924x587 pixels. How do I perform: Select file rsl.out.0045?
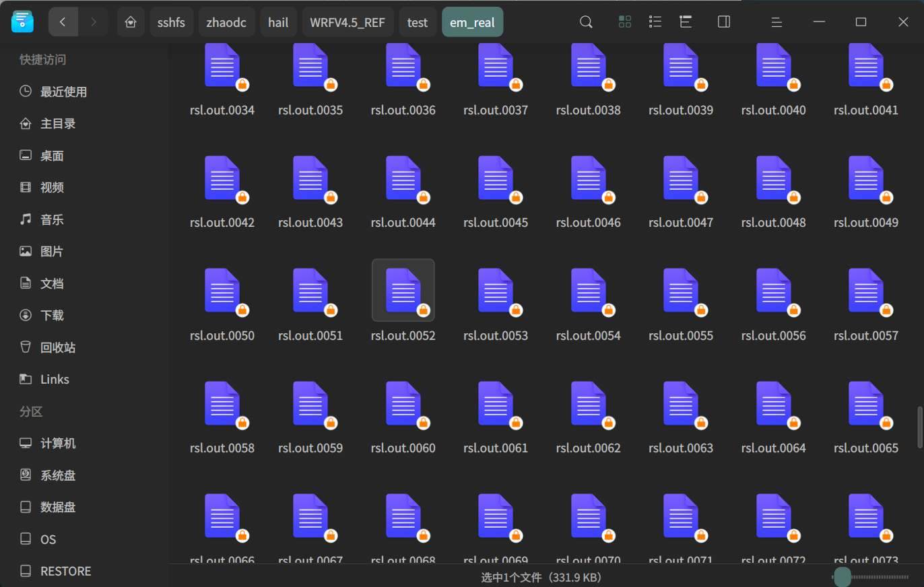(x=496, y=193)
